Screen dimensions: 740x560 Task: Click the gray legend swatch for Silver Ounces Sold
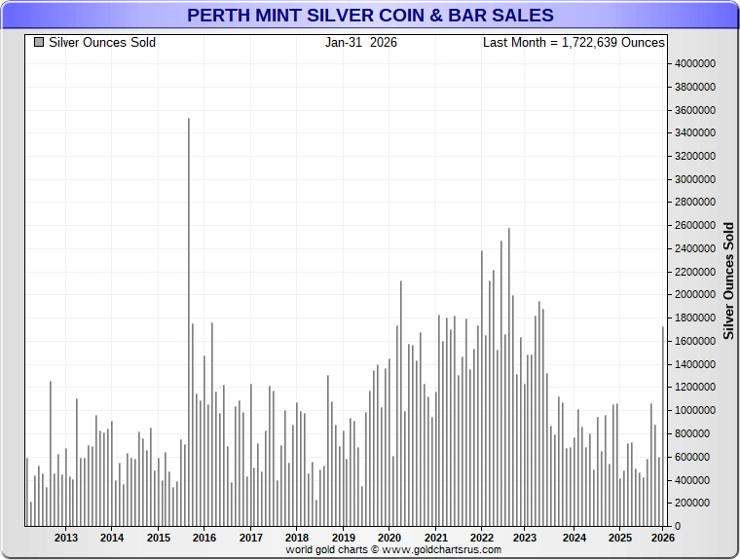coord(38,43)
